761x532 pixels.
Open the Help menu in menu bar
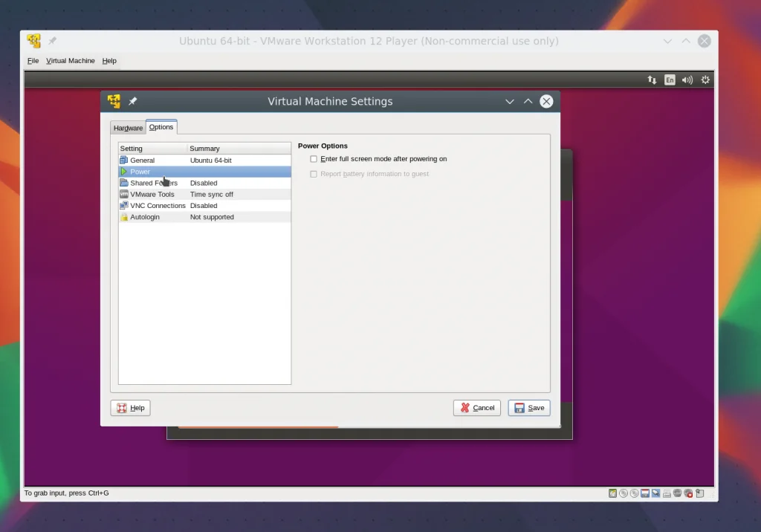(109, 61)
